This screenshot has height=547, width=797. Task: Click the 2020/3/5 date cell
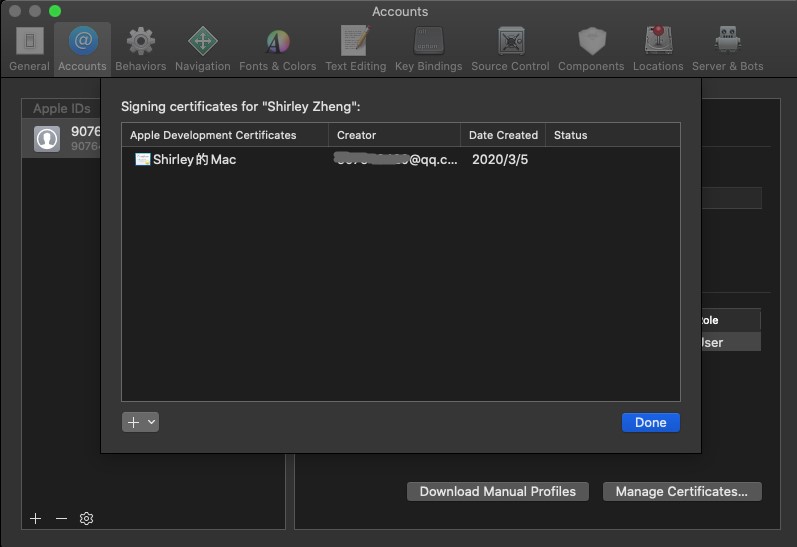click(x=500, y=160)
